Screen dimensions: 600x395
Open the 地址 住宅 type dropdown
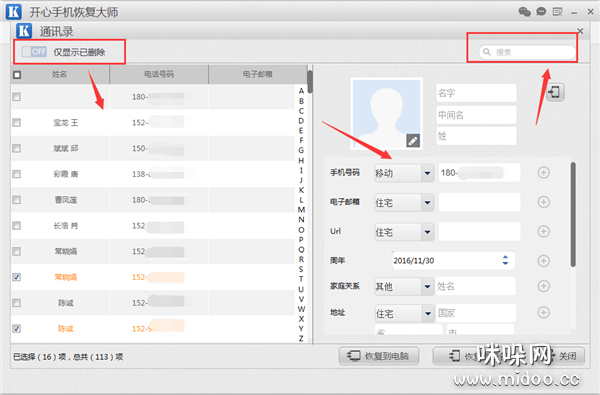pos(404,313)
